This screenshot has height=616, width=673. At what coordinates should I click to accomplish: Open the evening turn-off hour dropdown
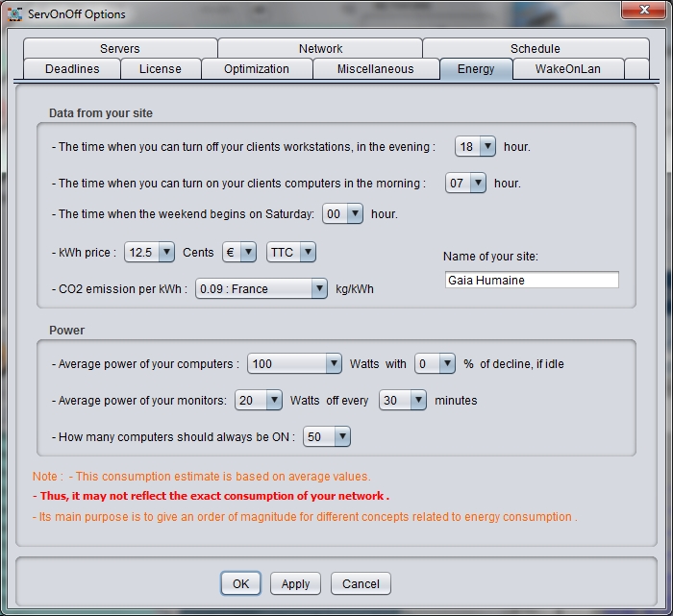(475, 147)
